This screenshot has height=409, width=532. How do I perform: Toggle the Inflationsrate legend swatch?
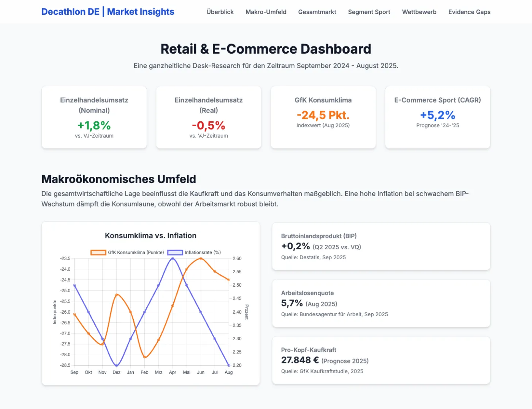(175, 252)
